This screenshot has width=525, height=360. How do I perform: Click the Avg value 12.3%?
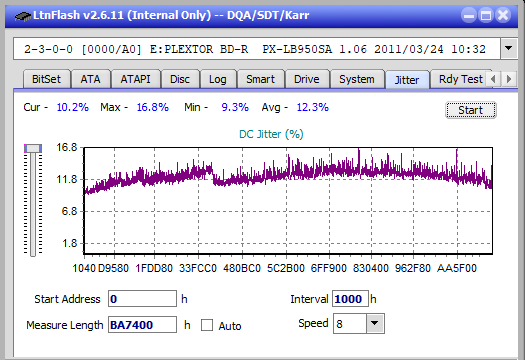(x=313, y=107)
